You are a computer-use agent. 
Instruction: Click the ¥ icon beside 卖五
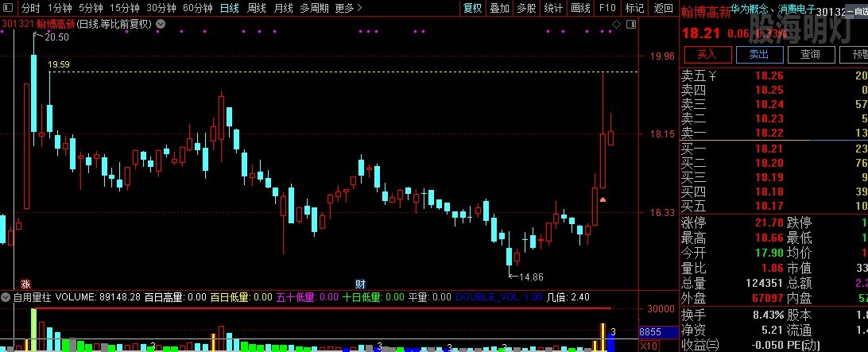point(713,76)
